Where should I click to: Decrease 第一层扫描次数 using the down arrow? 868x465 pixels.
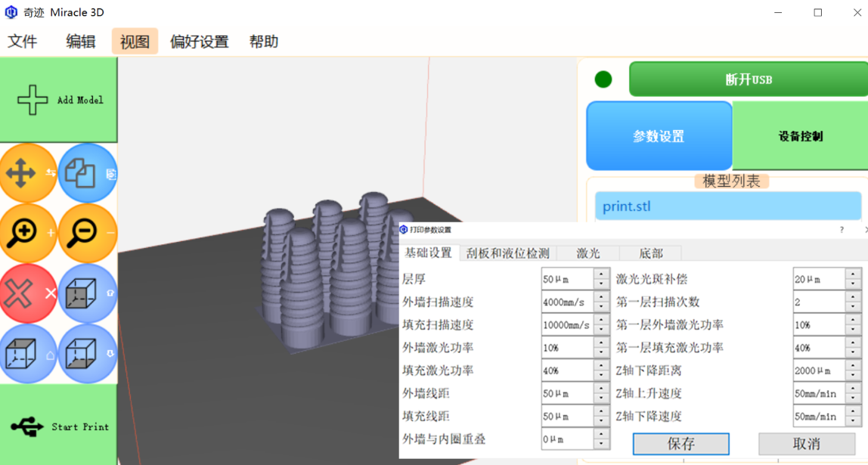[x=853, y=307]
